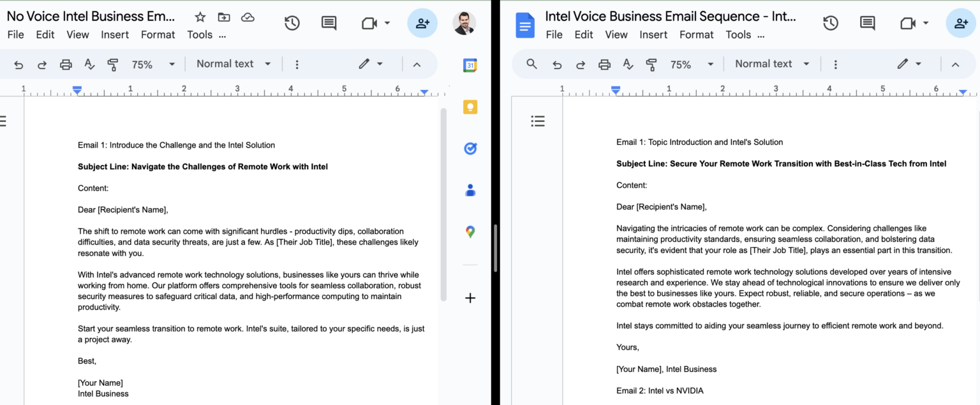Collapse the menus in left document

(x=417, y=64)
